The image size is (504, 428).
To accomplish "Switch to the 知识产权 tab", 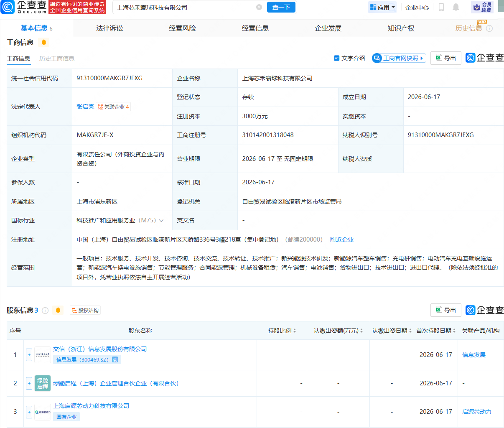I will (401, 28).
